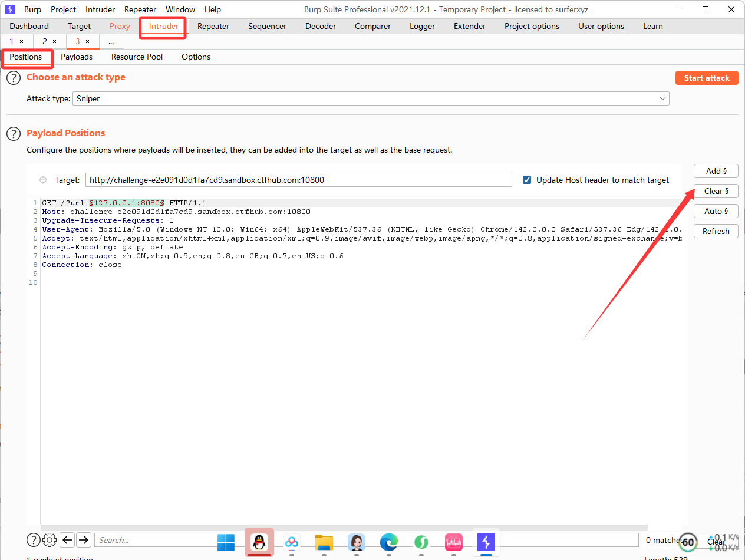Open Microsoft Edge from the taskbar
The image size is (745, 560).
tap(388, 542)
